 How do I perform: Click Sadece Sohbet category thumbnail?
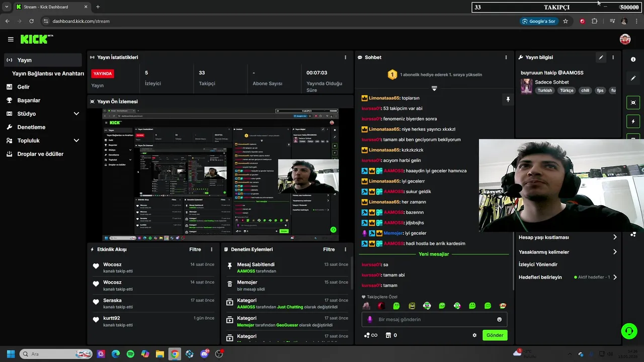pos(526,86)
